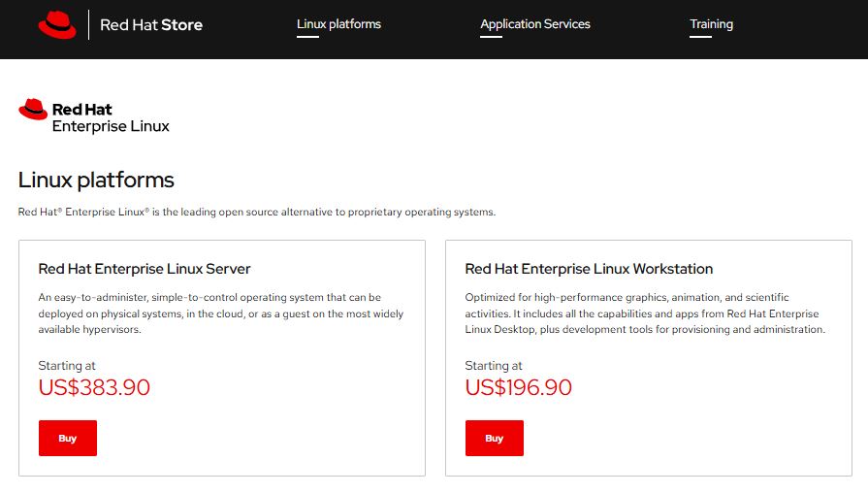Click the US$196.90 price
Screen dimensions: 868x494
[519, 387]
